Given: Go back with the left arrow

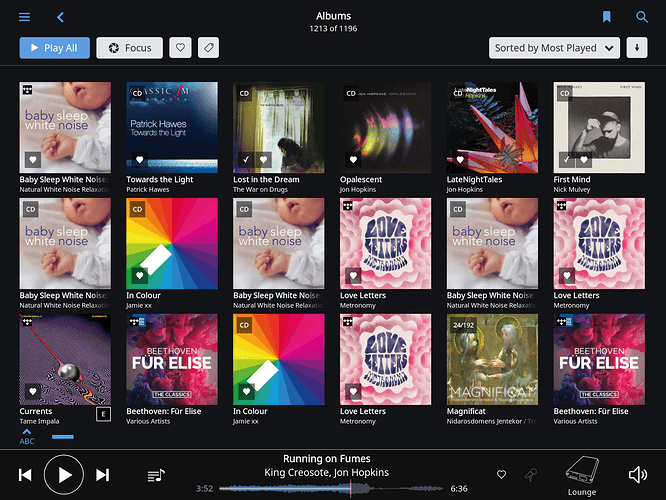Looking at the screenshot, I should (x=60, y=17).
